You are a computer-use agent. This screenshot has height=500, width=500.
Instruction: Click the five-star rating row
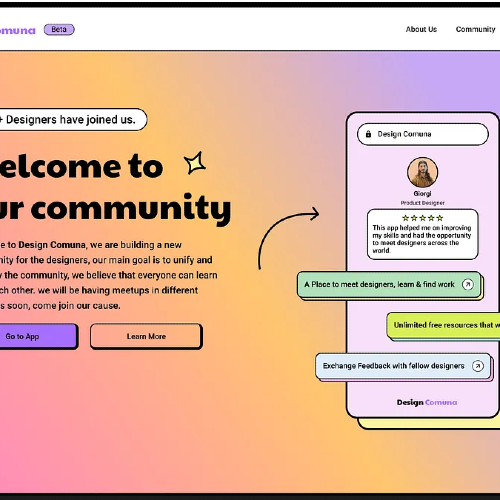click(x=422, y=218)
